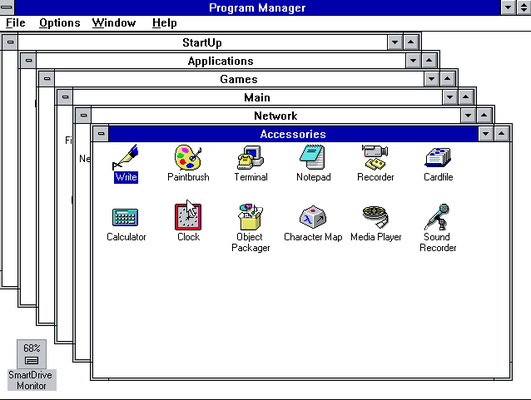The image size is (531, 400).
Task: Activate the Main window title bar
Action: click(257, 98)
